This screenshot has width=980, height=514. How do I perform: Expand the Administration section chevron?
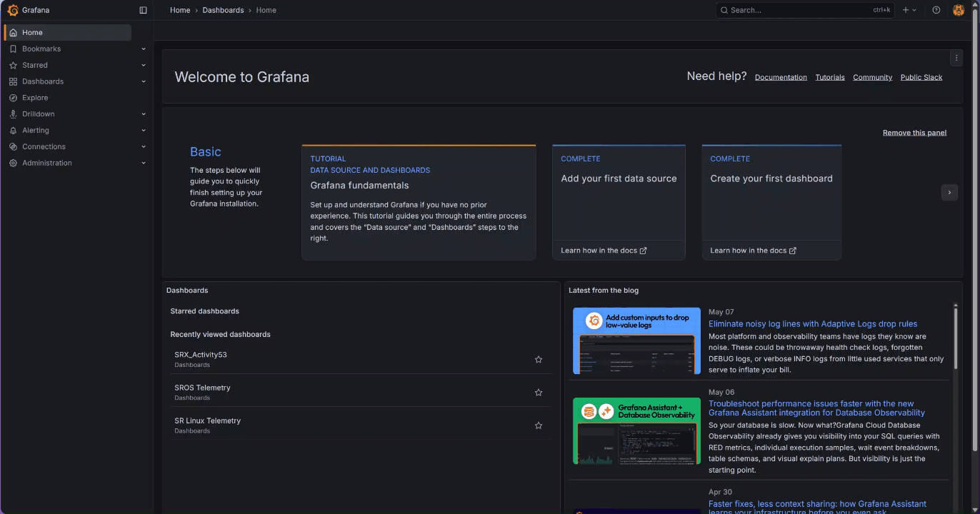pyautogui.click(x=144, y=163)
